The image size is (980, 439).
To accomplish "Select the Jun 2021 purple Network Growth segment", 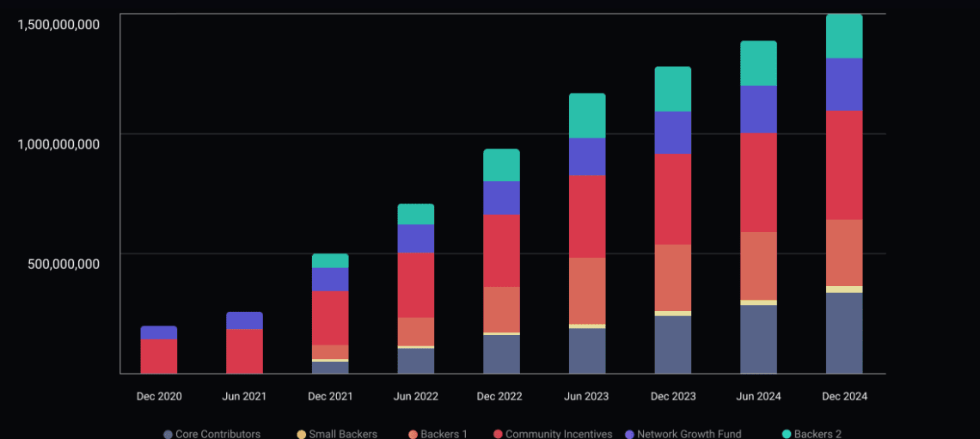I will pos(244,320).
